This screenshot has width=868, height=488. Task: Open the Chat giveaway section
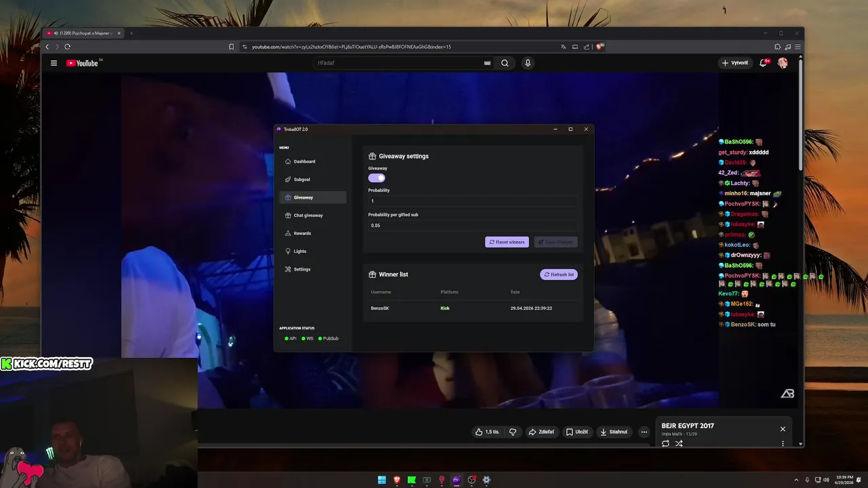click(313, 216)
